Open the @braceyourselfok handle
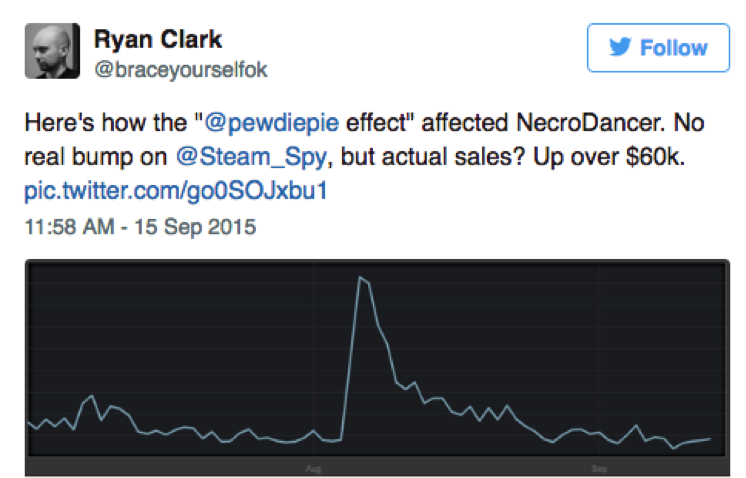Screen dimensions: 746x478 pos(181,70)
